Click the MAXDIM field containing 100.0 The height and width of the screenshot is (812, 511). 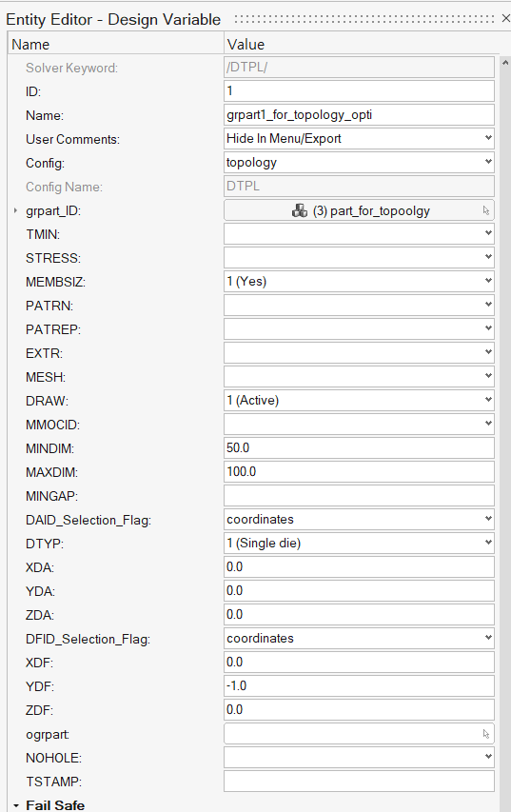[x=359, y=472]
